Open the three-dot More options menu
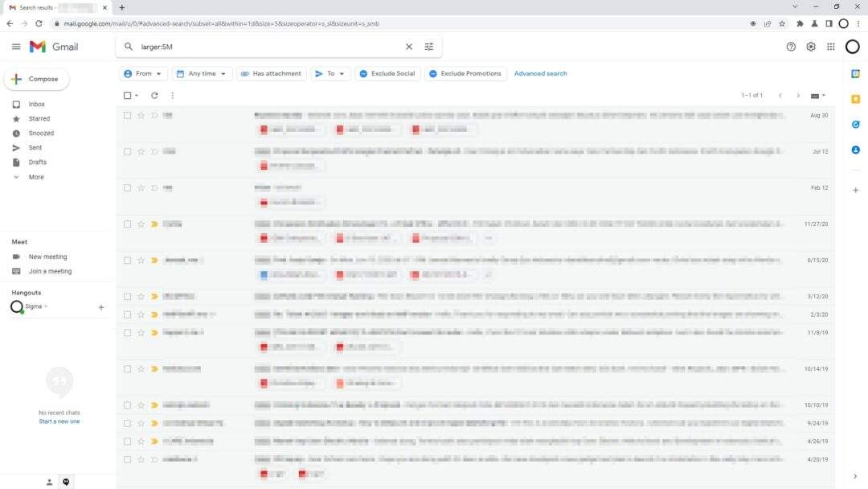 pyautogui.click(x=172, y=95)
